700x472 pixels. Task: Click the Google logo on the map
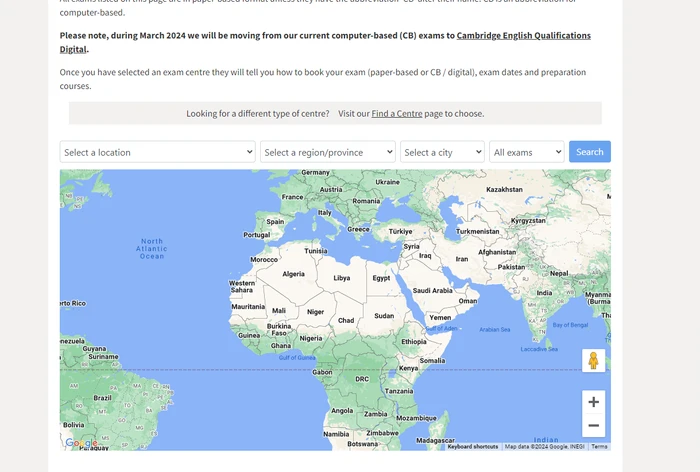[81, 442]
